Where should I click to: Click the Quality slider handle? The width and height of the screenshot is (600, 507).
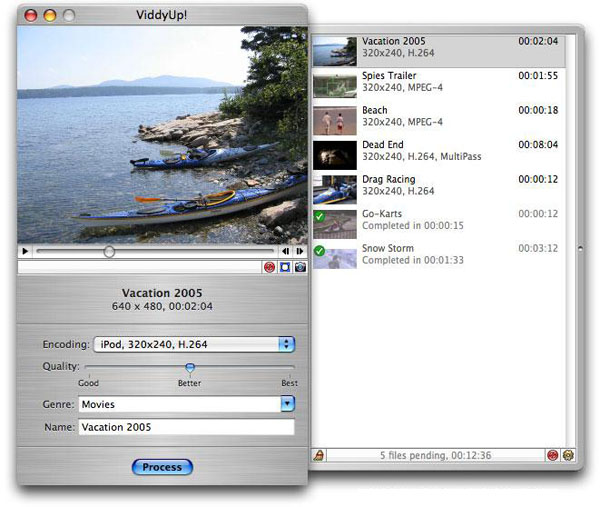(190, 367)
